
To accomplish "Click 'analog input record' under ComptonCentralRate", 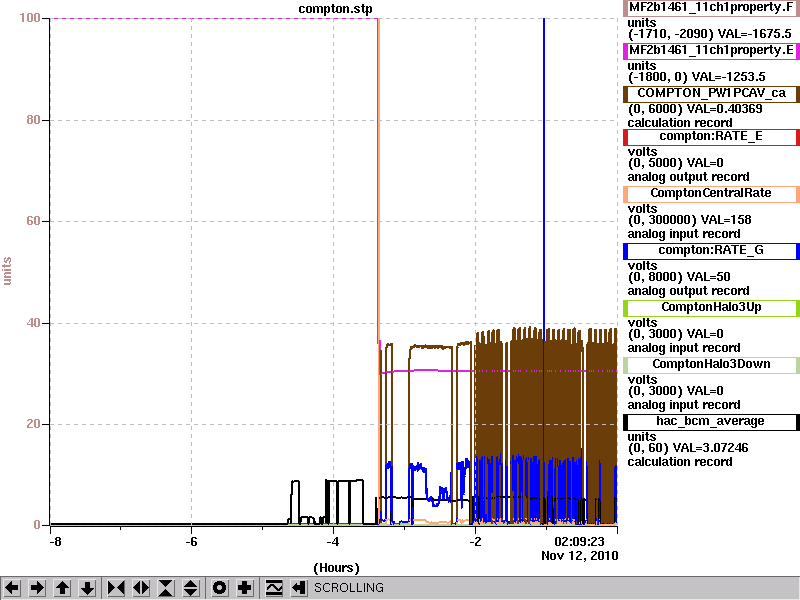I will [684, 234].
